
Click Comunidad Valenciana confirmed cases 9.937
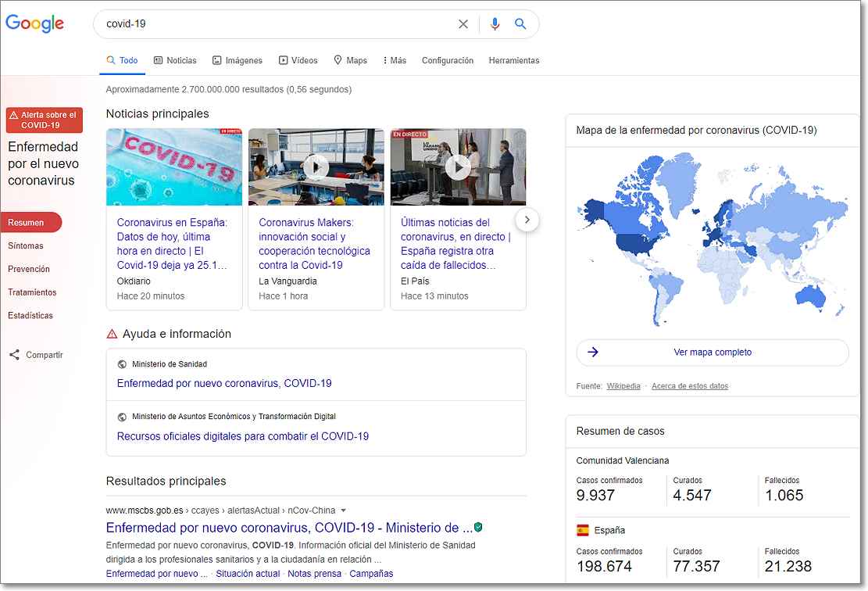pyautogui.click(x=595, y=495)
